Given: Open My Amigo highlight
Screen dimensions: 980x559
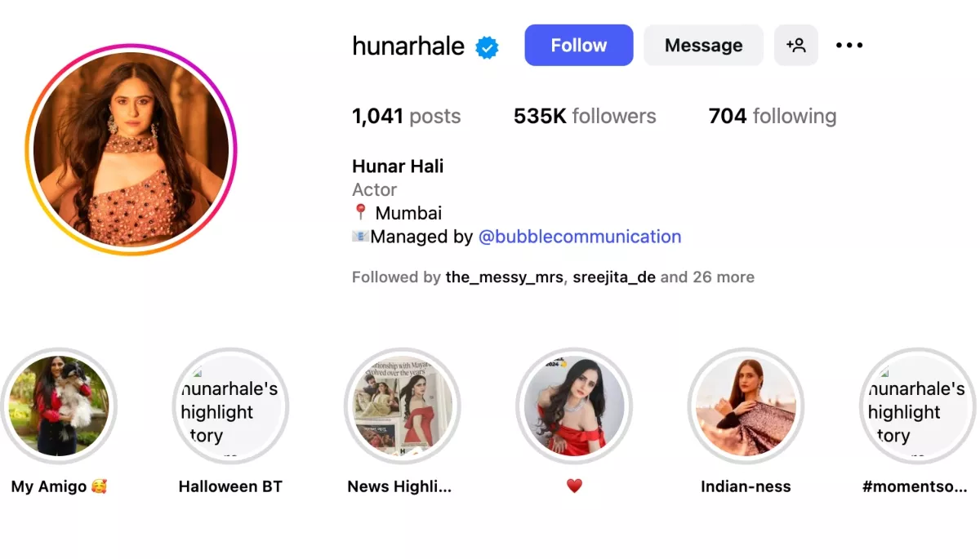Looking at the screenshot, I should [59, 406].
